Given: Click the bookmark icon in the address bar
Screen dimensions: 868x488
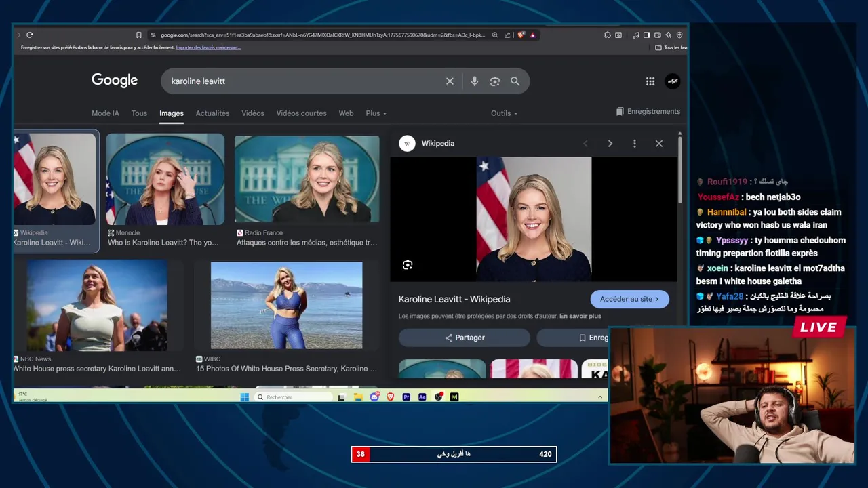Looking at the screenshot, I should [x=139, y=35].
